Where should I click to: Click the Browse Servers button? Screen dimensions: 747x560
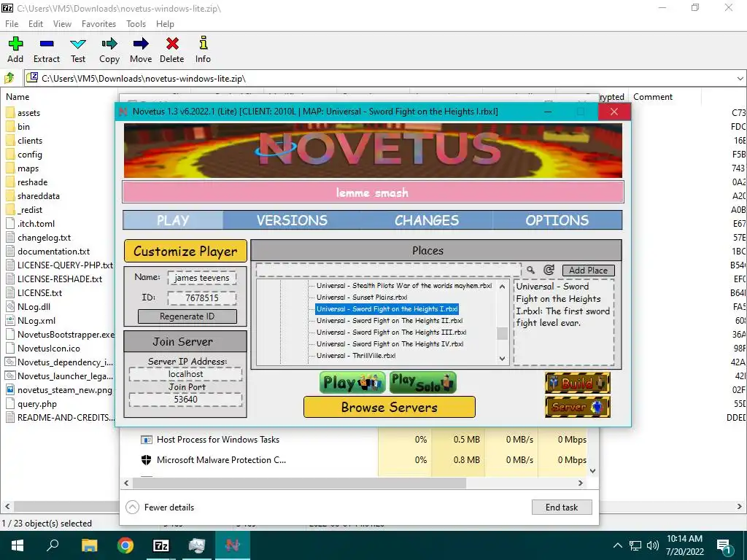(390, 407)
